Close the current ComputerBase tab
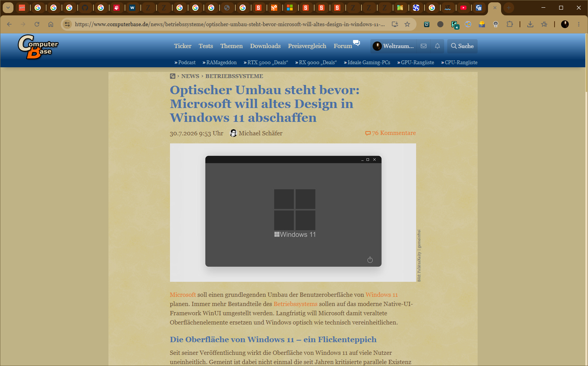 tap(495, 8)
